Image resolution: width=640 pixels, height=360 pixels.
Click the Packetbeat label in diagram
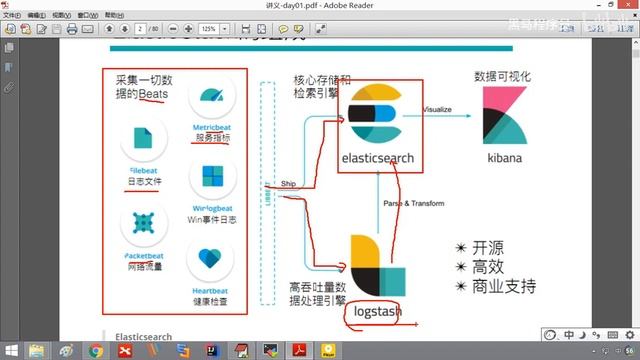coord(144,256)
